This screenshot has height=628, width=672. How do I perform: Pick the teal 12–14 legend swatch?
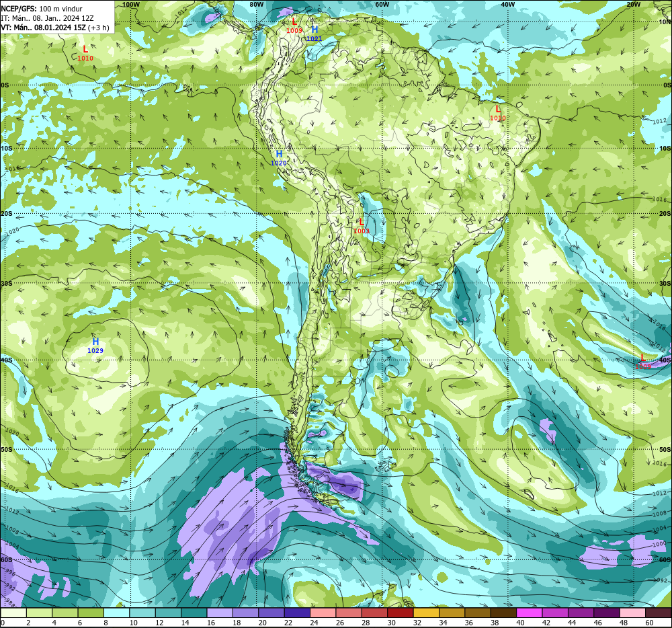[x=168, y=613]
